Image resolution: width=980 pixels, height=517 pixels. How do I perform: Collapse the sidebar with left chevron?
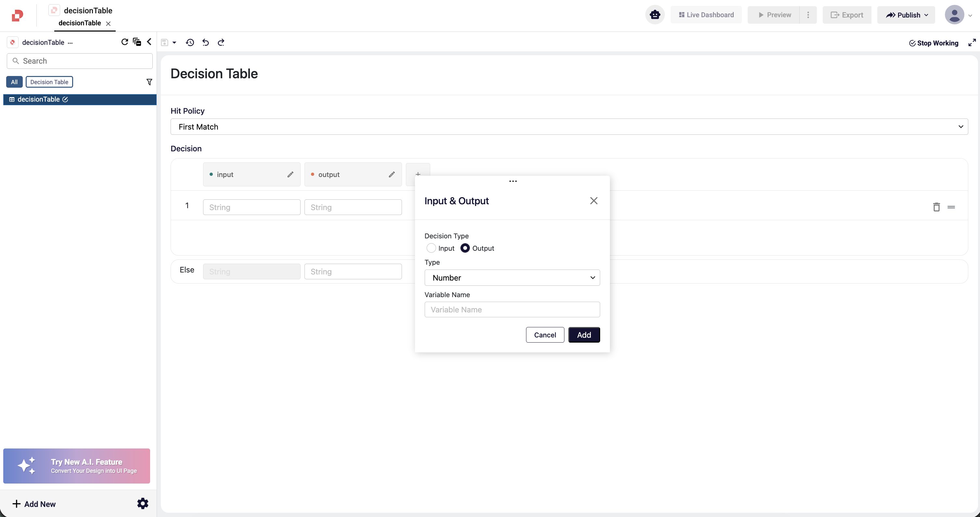pyautogui.click(x=149, y=42)
